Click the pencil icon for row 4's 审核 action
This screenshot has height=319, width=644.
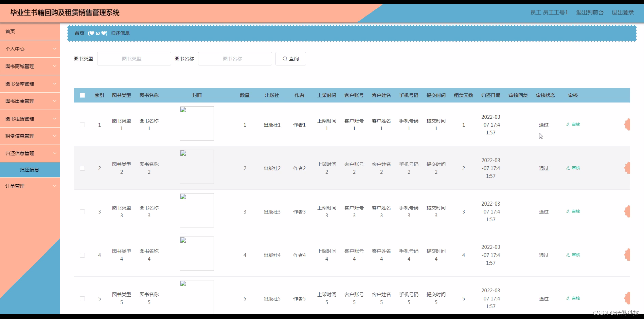568,255
